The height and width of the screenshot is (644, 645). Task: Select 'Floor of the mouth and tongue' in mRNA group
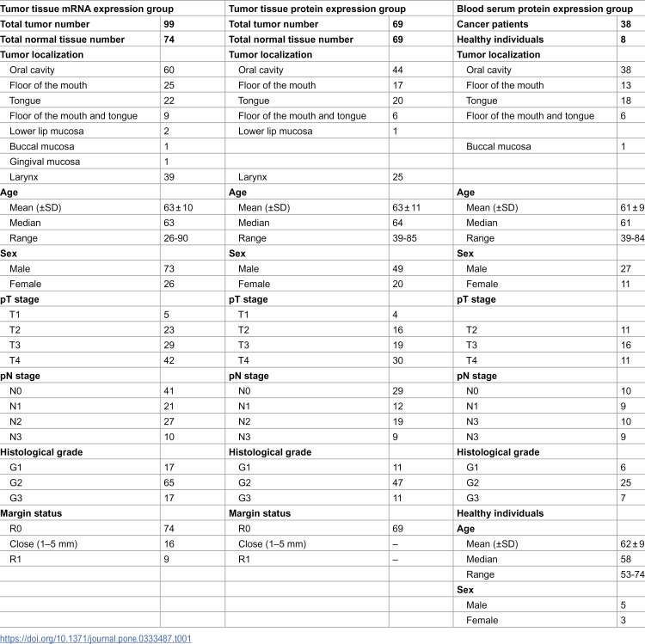click(x=73, y=116)
